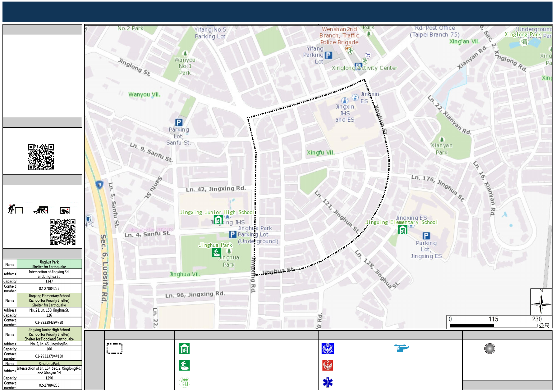Click contact number 02-29323794#130
Image resolution: width=555 pixels, height=392 pixels.
(x=49, y=356)
